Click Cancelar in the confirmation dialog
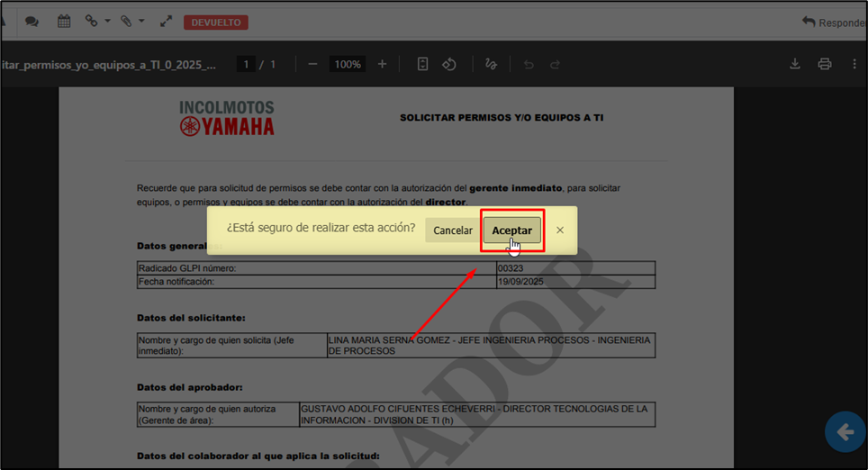 coord(453,230)
